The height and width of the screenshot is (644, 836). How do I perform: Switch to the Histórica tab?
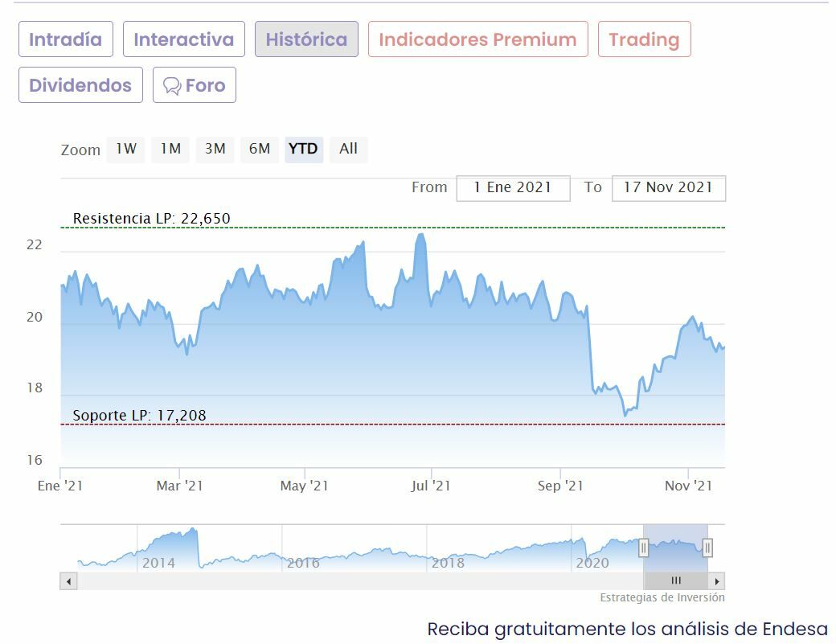306,39
